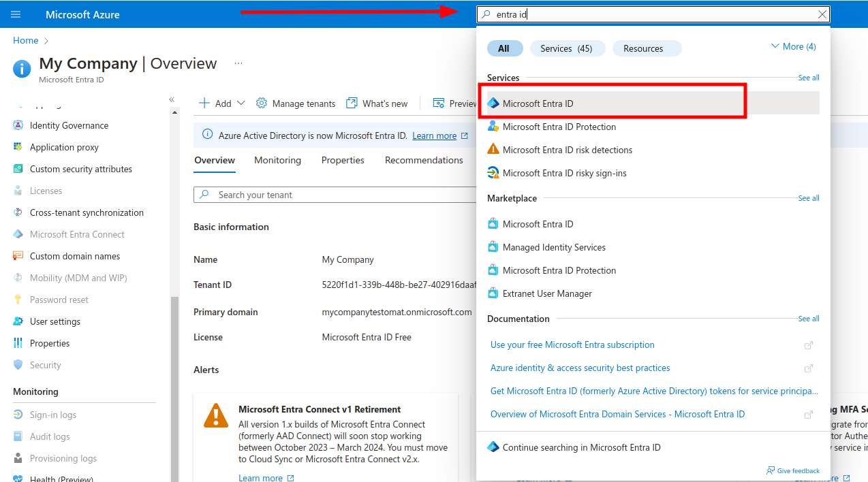Select Microsoft Entra ID risk detections

(567, 150)
